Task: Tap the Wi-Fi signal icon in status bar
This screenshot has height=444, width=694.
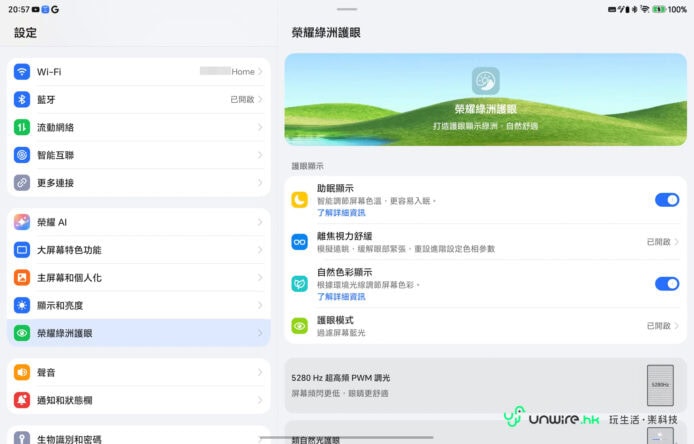Action: click(x=645, y=9)
